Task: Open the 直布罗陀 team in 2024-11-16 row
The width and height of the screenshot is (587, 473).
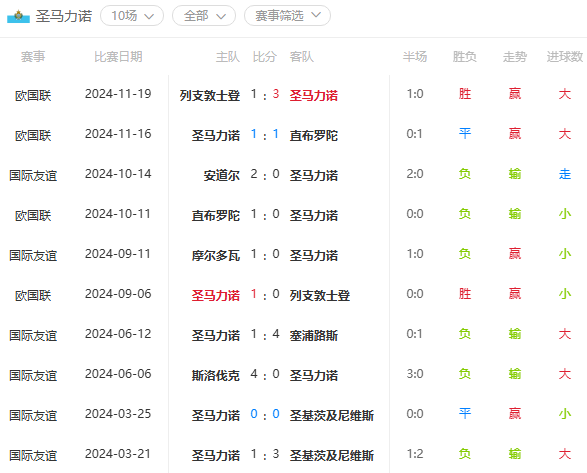Action: point(314,135)
